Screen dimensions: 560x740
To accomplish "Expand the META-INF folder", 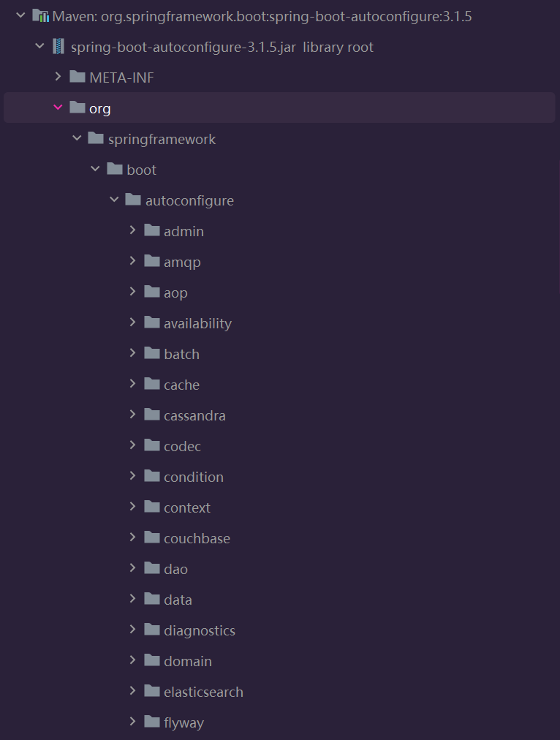I will [58, 77].
